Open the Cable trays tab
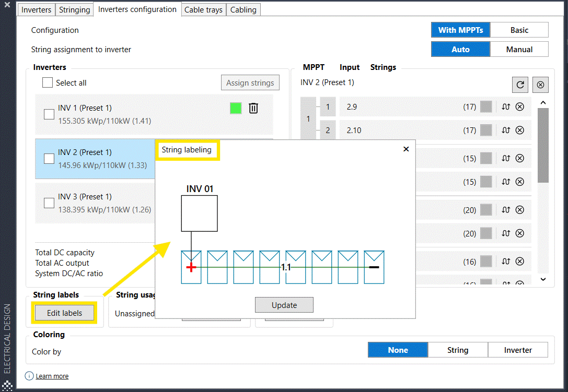Viewport: 568px width, 392px height. click(x=203, y=9)
